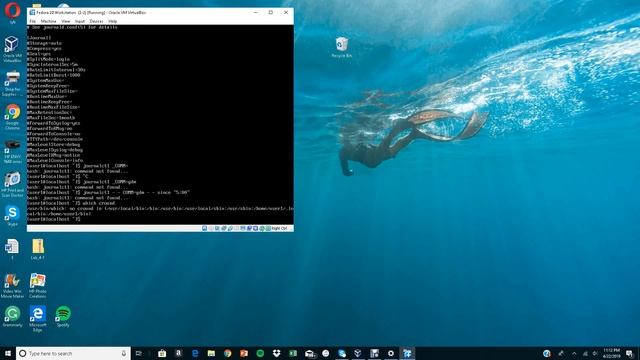This screenshot has height=360, width=640.
Task: Open the Skype taskbar icon
Action: [342, 353]
